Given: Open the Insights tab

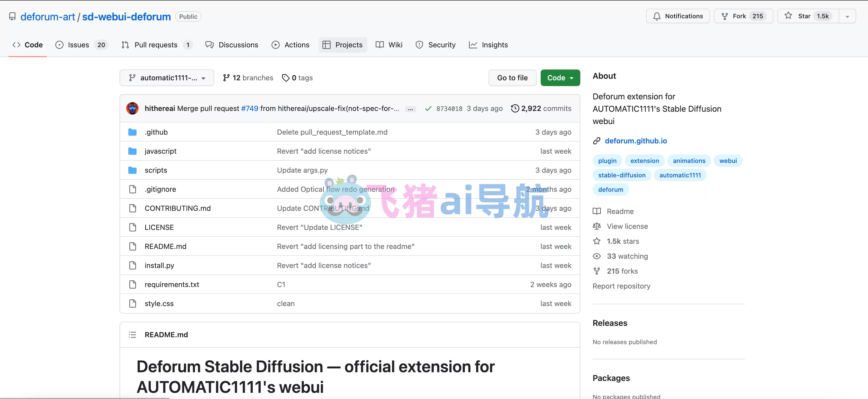Looking at the screenshot, I should tap(488, 45).
